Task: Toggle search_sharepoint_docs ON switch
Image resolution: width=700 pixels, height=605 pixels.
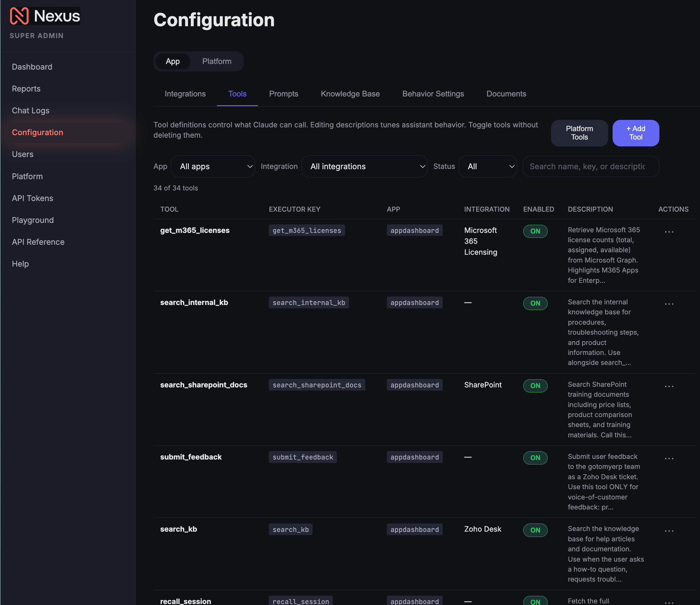Action: point(535,386)
